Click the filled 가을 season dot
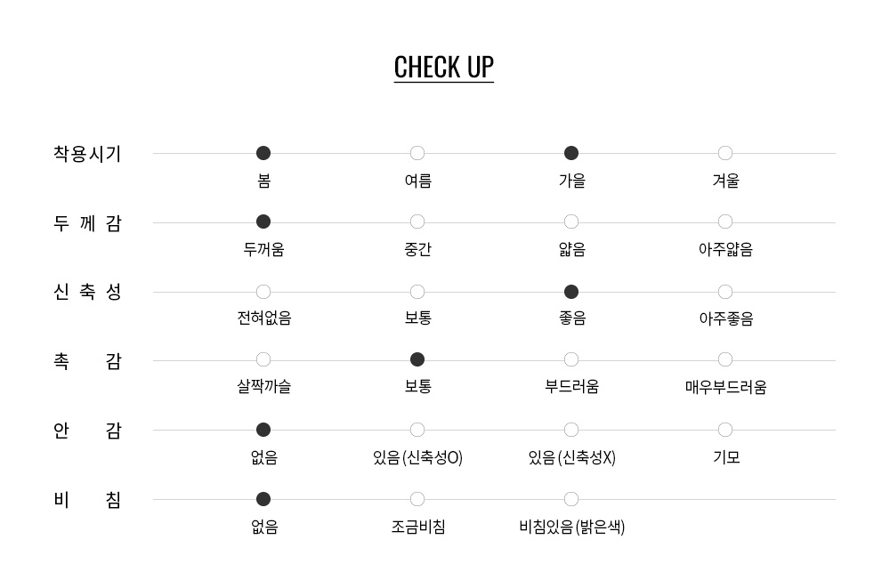The width and height of the screenshot is (890, 588). [x=571, y=153]
